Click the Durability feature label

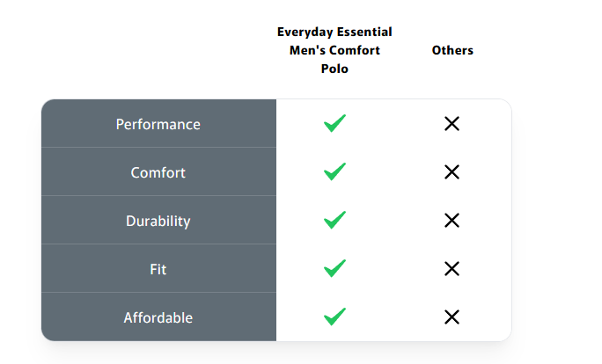pos(158,221)
